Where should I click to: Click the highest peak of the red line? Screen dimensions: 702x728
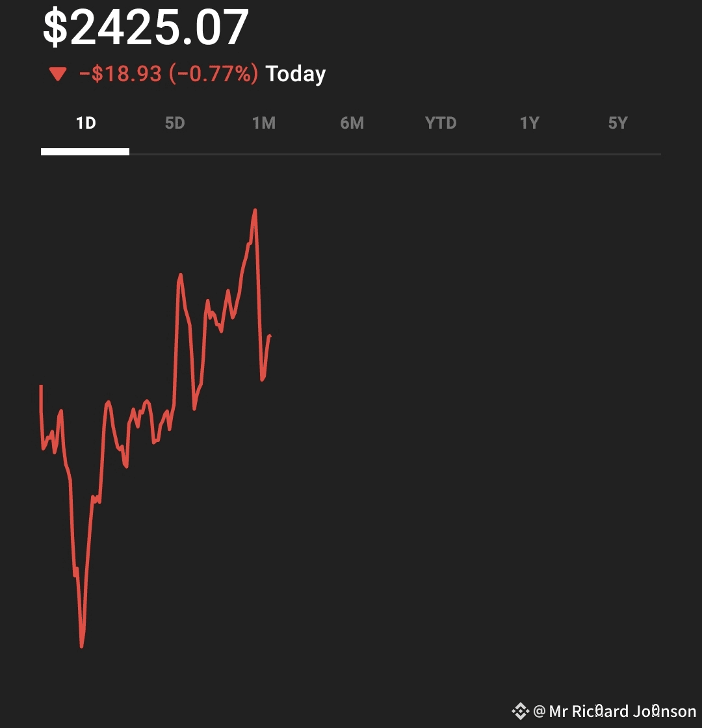tap(255, 211)
